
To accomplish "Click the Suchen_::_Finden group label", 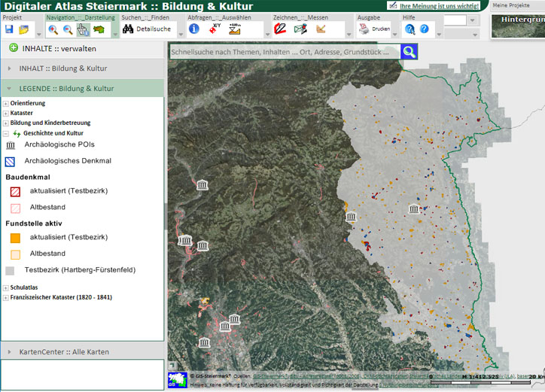I will coord(145,17).
